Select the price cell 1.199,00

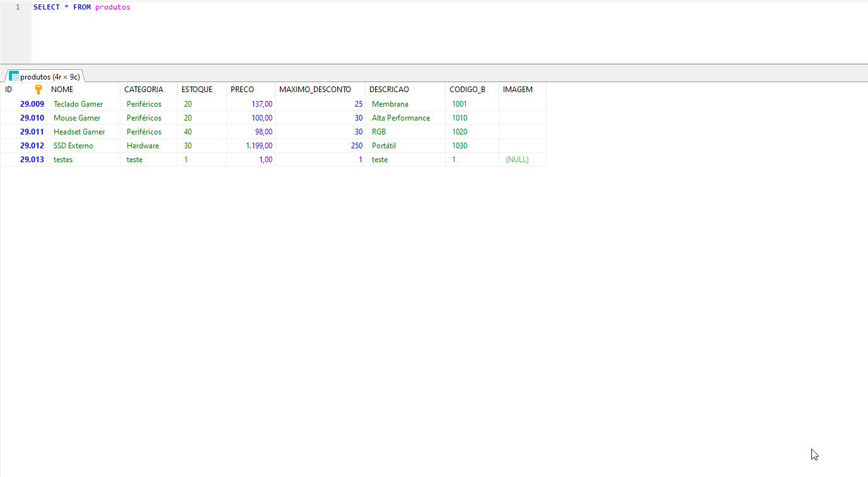pyautogui.click(x=251, y=146)
